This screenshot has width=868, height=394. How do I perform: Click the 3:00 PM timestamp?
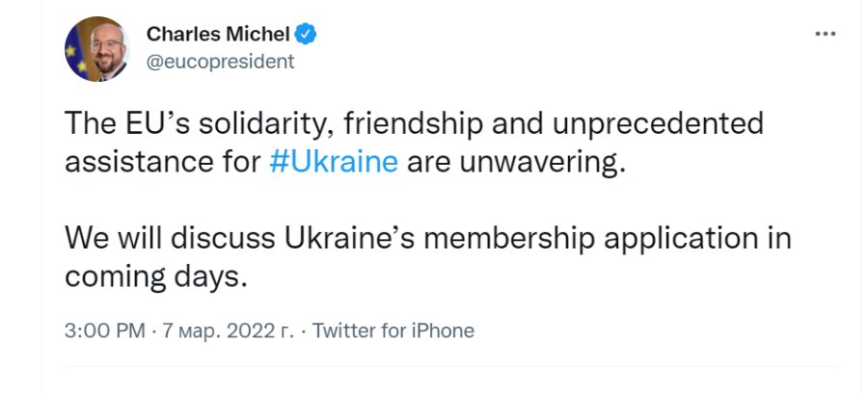point(105,331)
